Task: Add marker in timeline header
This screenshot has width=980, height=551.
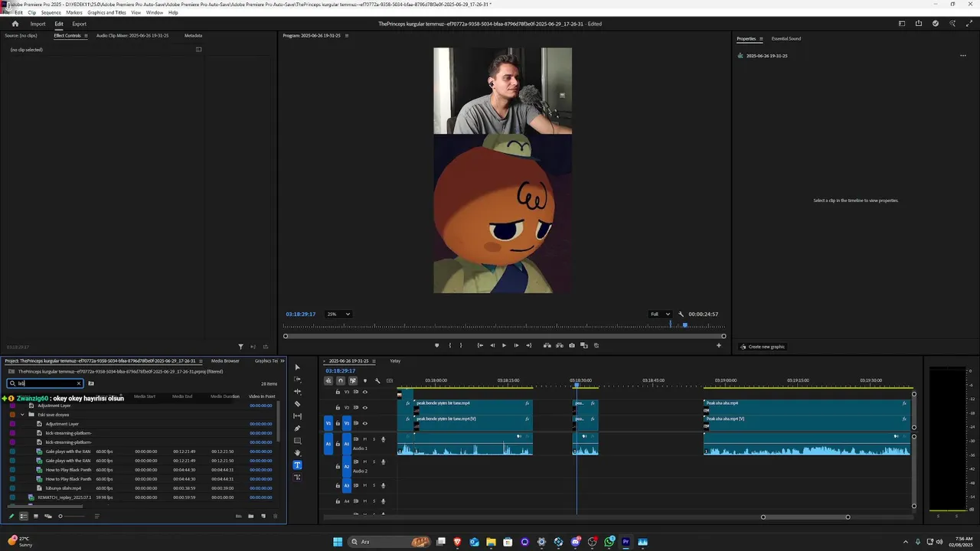Action: pos(365,380)
